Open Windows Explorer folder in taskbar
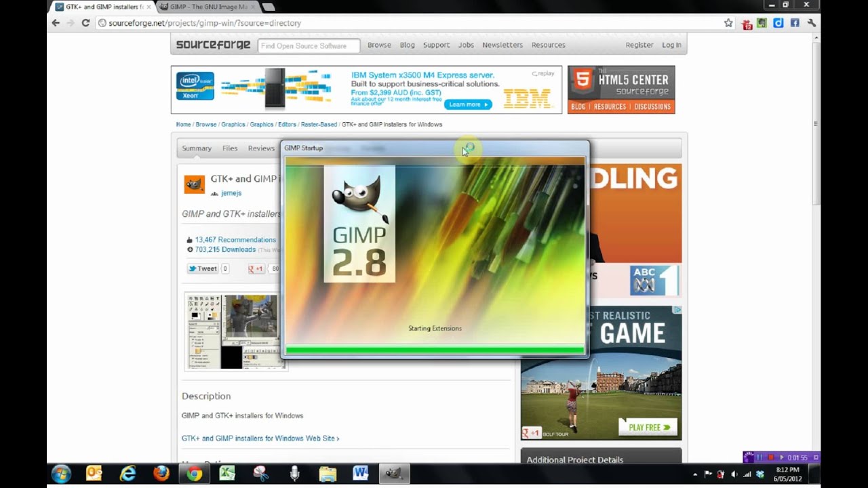The image size is (868, 488). click(x=328, y=473)
